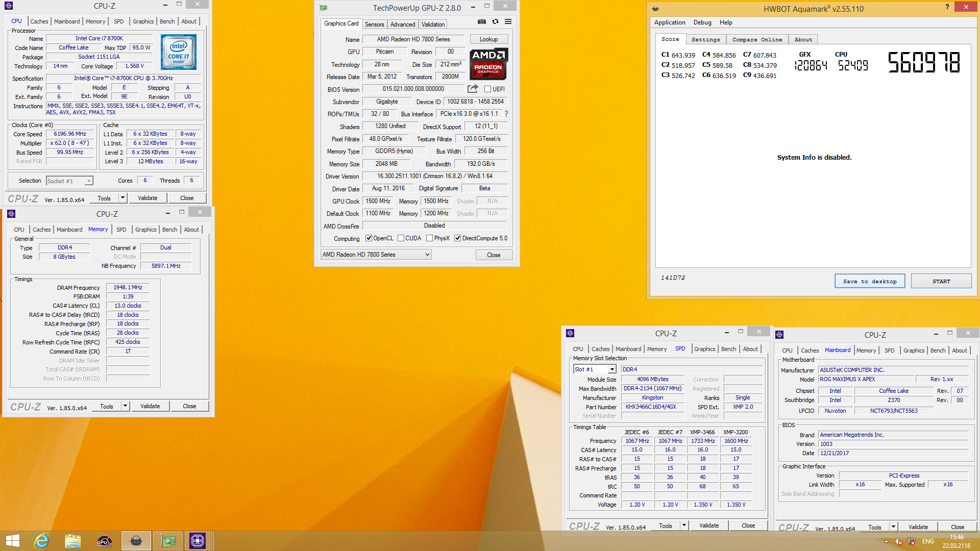The width and height of the screenshot is (980, 551).
Task: Open the Socket #1 selection dropdown
Action: coord(69,181)
